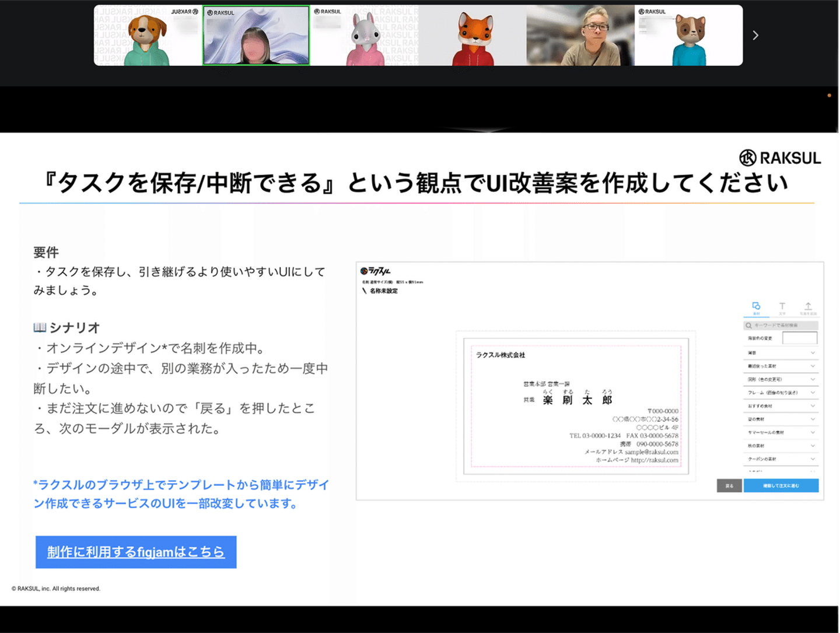Click the 要件 heading on the slide

tap(46, 253)
